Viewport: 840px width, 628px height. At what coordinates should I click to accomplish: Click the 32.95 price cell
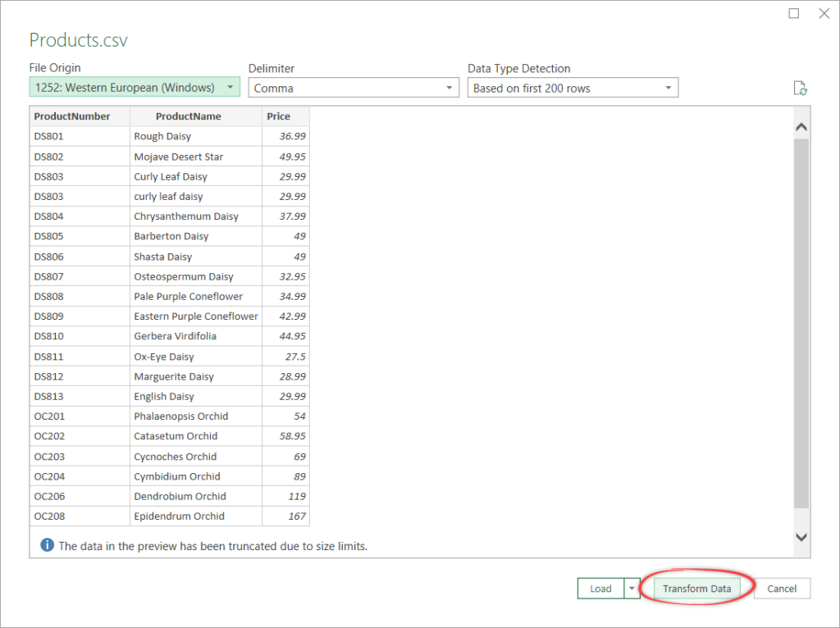285,276
